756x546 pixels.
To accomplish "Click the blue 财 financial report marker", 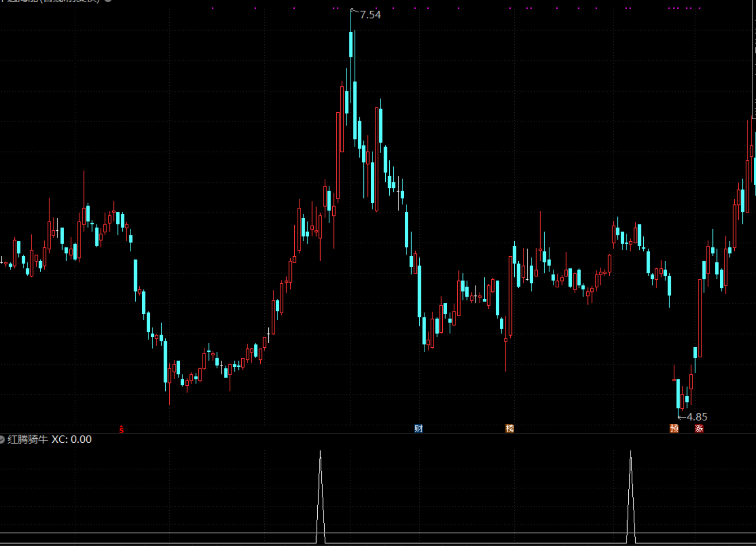I will 419,428.
